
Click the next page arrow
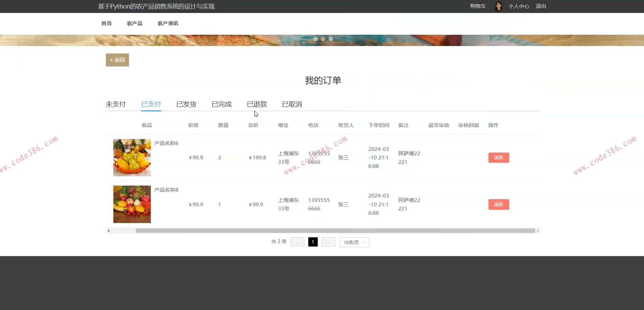[328, 242]
